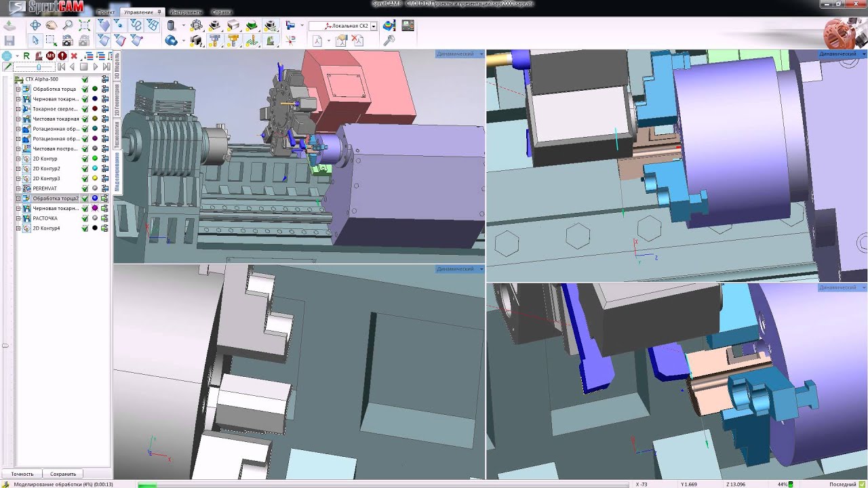This screenshot has height=488, width=868.
Task: Click the gray cylinder workpiece icon
Action: (170, 26)
